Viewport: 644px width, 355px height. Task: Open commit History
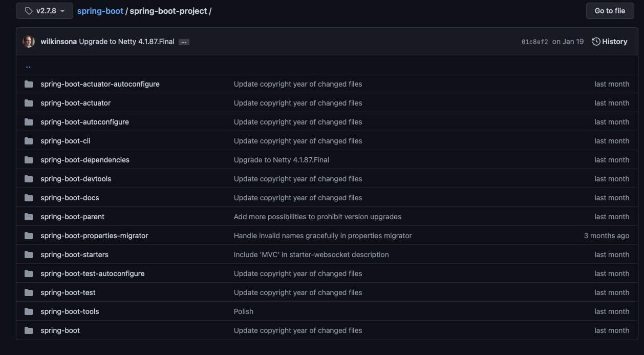point(609,41)
